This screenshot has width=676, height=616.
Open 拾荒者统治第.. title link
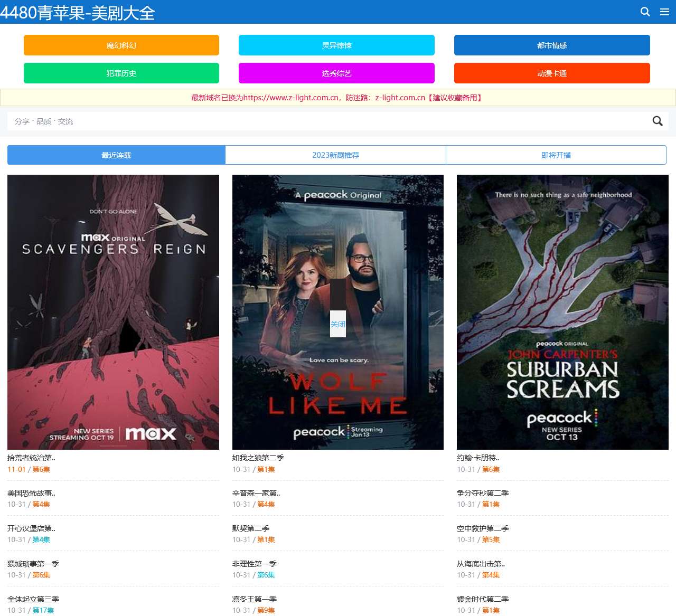(31, 458)
